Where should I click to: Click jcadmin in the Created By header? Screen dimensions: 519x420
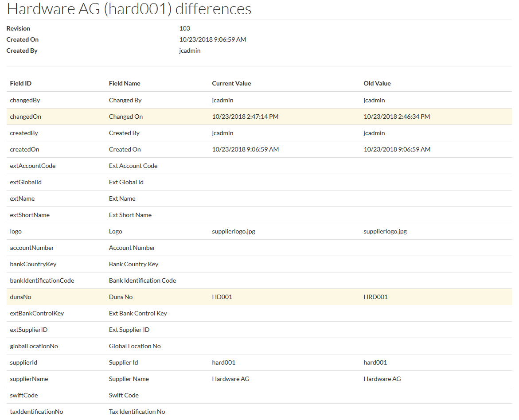190,51
